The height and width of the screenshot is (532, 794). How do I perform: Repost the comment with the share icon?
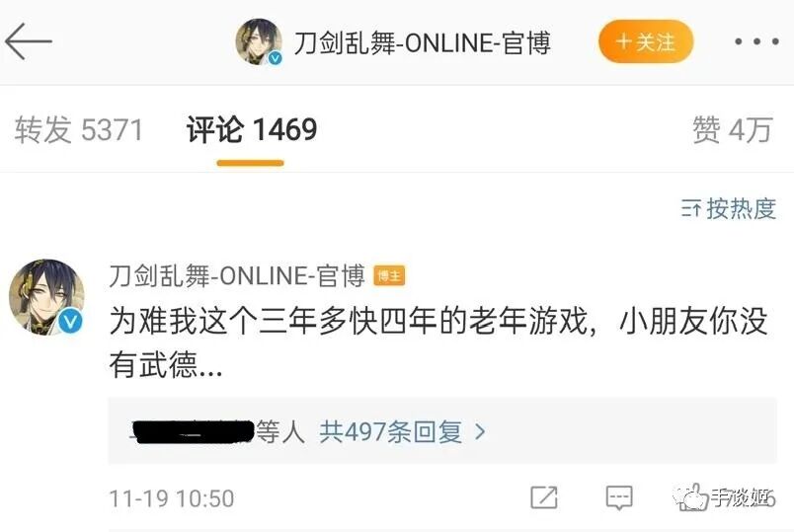(544, 497)
